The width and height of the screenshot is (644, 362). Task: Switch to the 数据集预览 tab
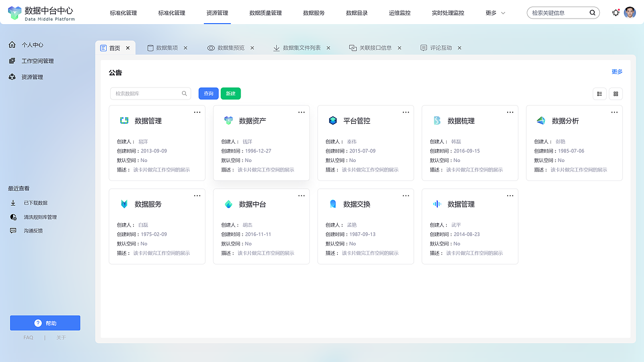click(x=231, y=48)
